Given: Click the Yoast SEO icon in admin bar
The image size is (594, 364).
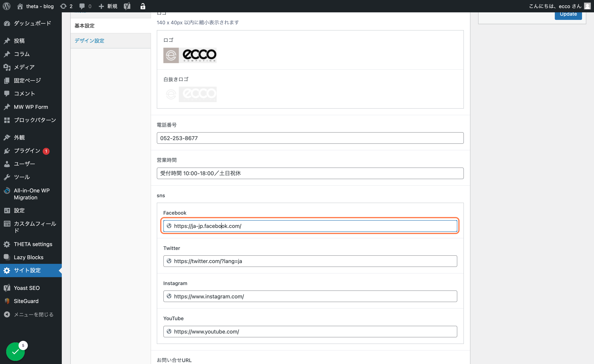Looking at the screenshot, I should (x=127, y=6).
